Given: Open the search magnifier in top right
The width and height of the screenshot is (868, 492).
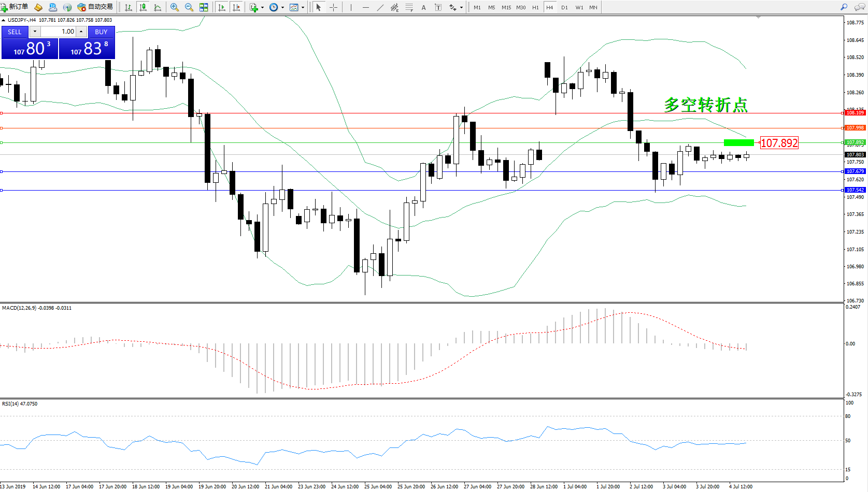Looking at the screenshot, I should [844, 7].
